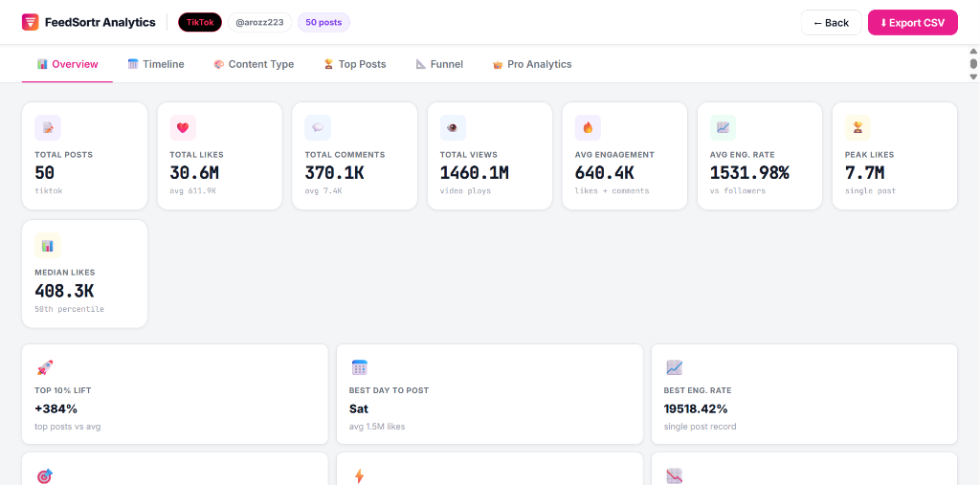Click the eye icon on Total Views card

click(x=453, y=127)
